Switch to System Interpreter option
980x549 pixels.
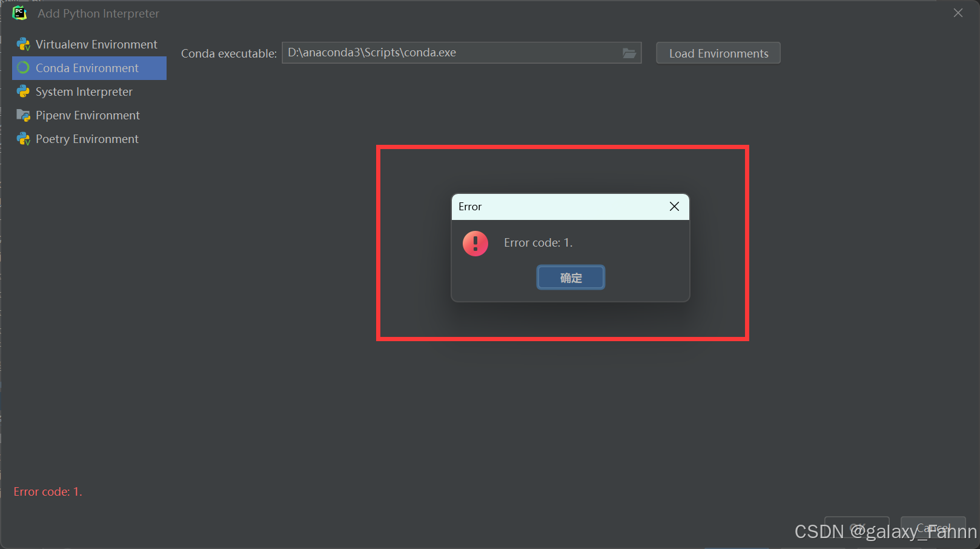coord(84,91)
